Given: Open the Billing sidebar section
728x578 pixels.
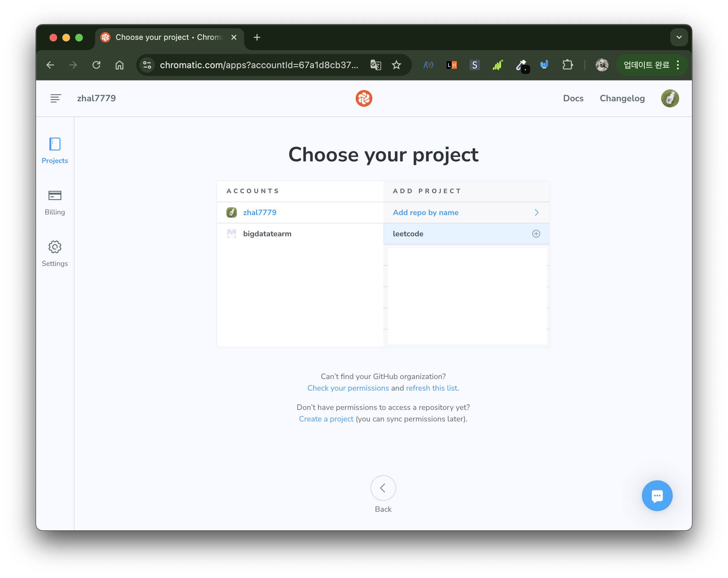Looking at the screenshot, I should pos(55,202).
